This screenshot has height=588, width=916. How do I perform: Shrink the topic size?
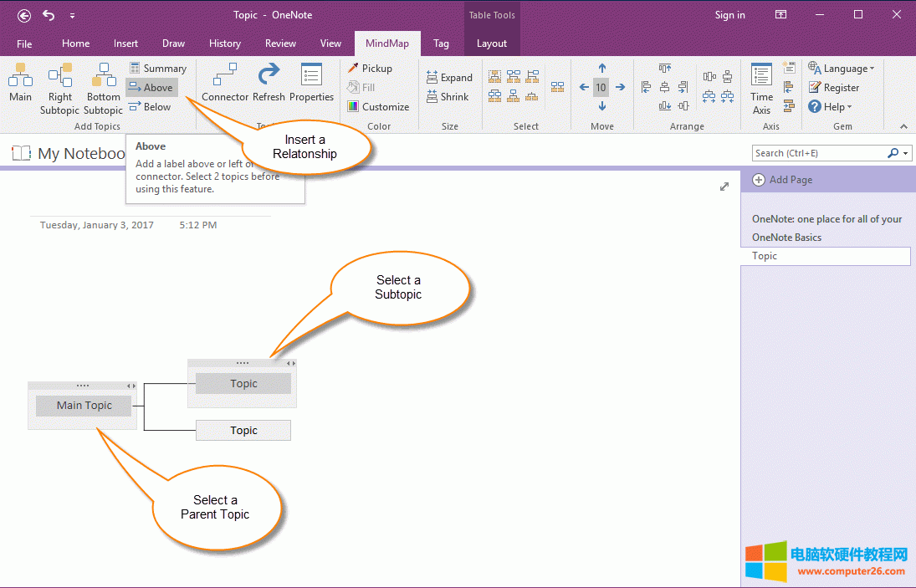(448, 97)
